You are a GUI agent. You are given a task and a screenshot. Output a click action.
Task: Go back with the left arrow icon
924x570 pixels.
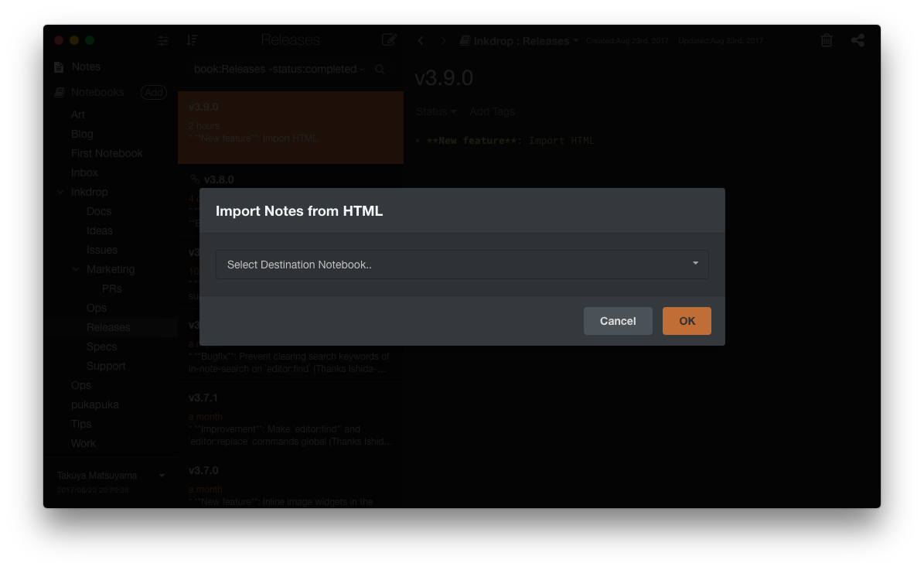421,41
